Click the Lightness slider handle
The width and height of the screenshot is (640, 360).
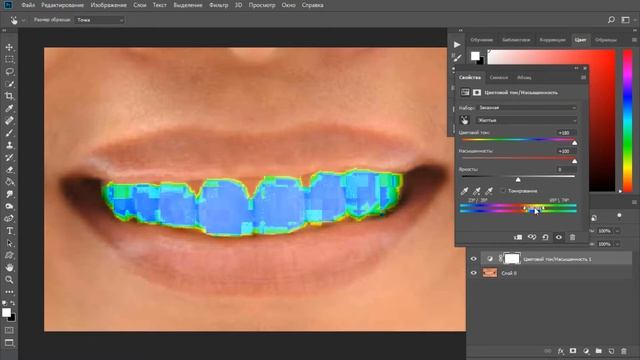pos(518,180)
